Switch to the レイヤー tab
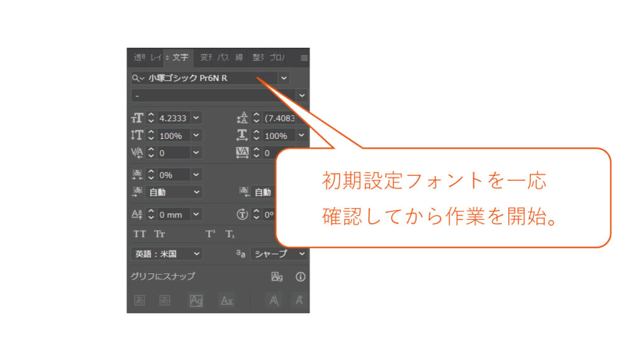Viewport: 644px width, 362px height. click(x=156, y=57)
